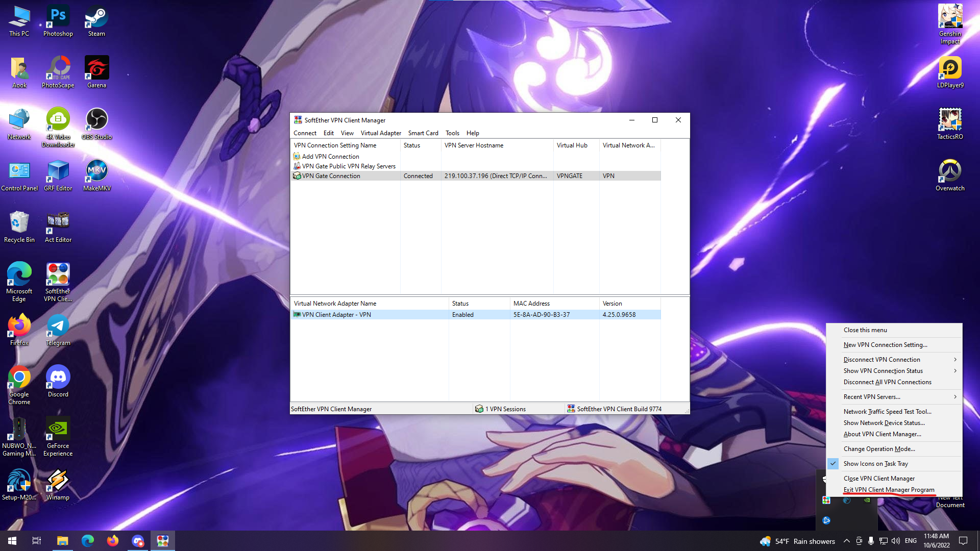980x551 pixels.
Task: Open Recycle Bin on the desktop
Action: [19, 227]
